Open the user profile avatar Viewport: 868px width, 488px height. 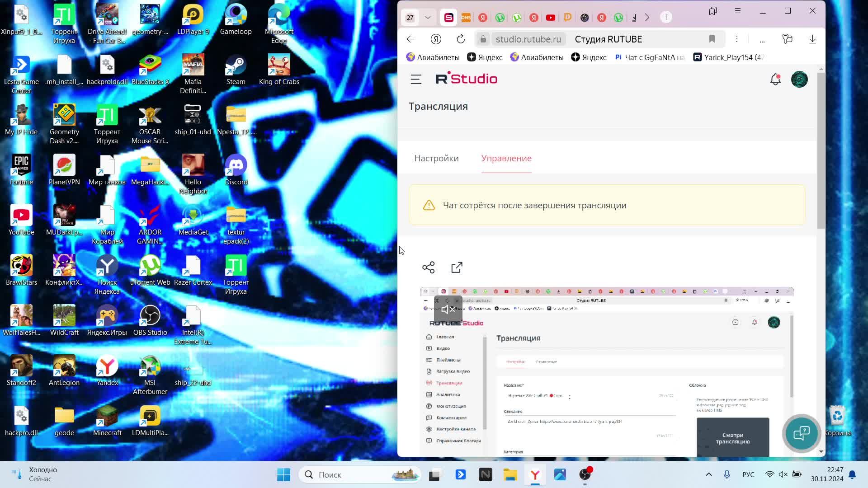coord(799,80)
